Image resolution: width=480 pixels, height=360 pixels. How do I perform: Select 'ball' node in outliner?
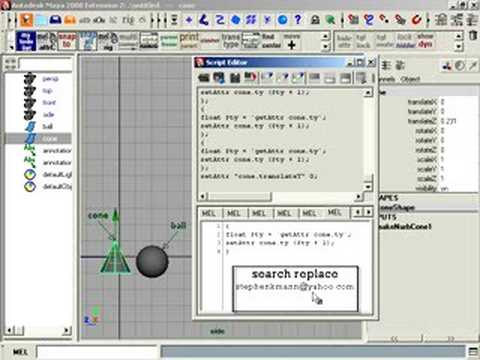click(x=47, y=126)
